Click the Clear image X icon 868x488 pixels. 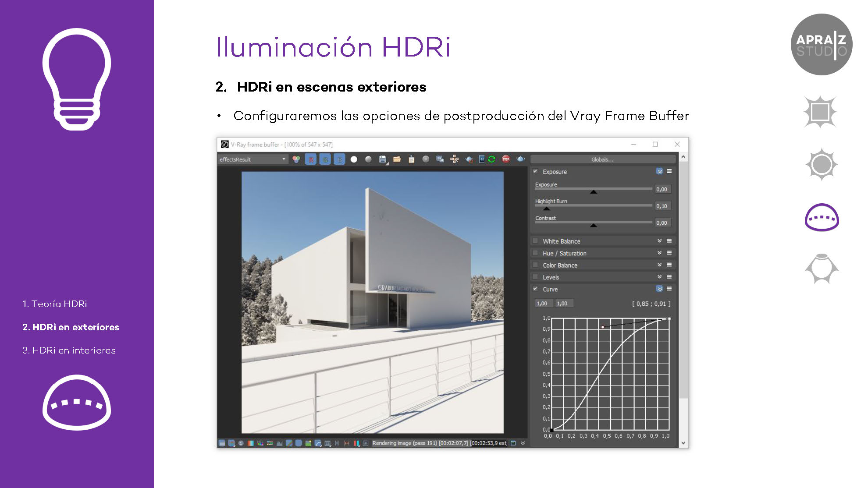coord(426,159)
